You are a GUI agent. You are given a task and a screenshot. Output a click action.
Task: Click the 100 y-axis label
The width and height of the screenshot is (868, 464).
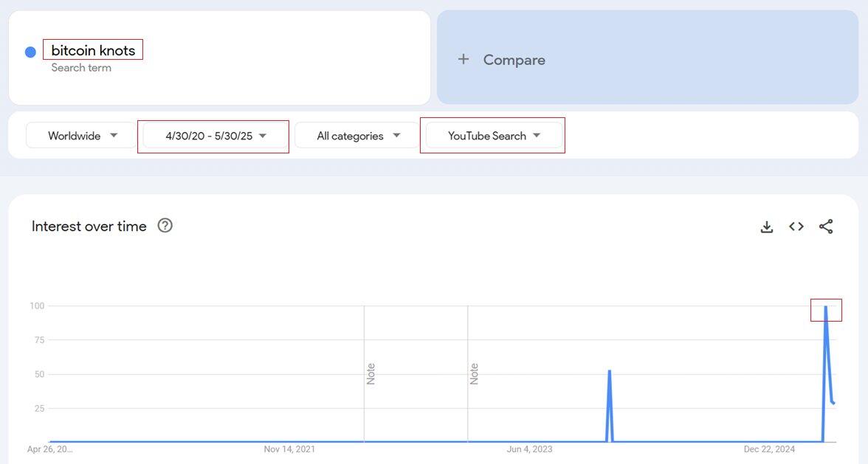click(x=37, y=306)
